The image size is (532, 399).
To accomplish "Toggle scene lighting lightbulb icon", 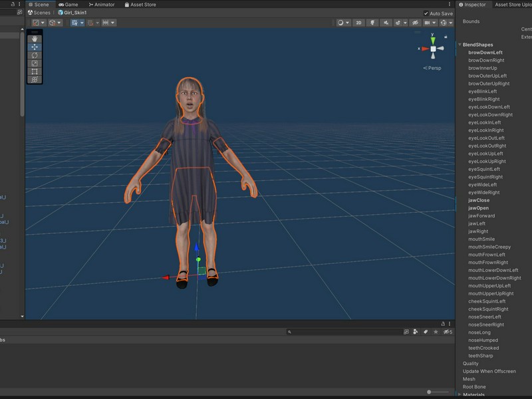I will point(372,23).
